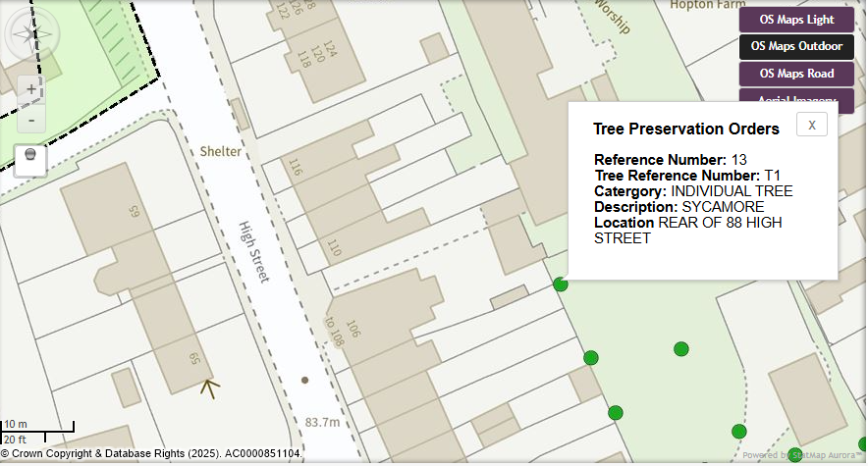The width and height of the screenshot is (868, 466).
Task: Switch basemap to OS Maps Light
Action: [x=796, y=20]
